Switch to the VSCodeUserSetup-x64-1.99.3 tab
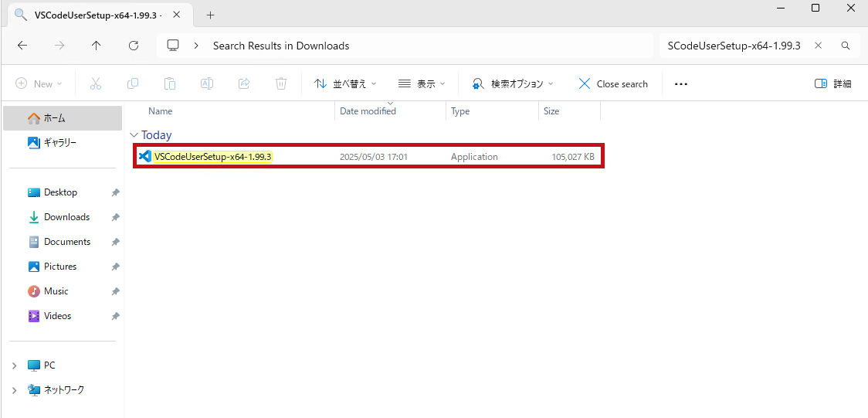Viewport: 868px width, 418px height. point(98,15)
